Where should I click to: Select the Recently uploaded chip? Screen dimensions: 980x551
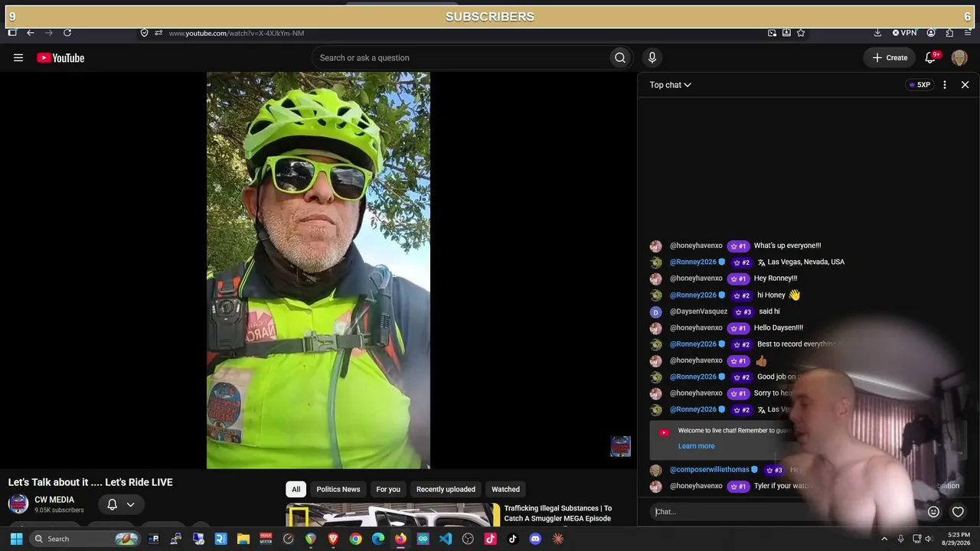(x=446, y=489)
